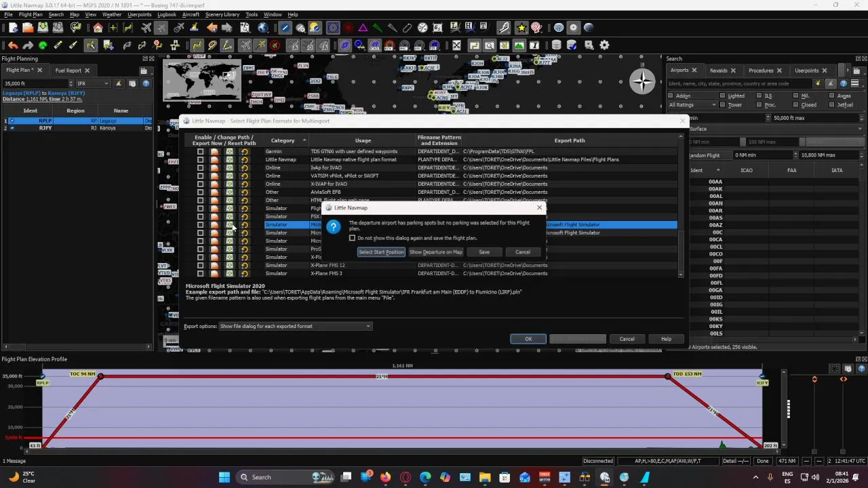Open the All Ratings dropdown

point(692,105)
